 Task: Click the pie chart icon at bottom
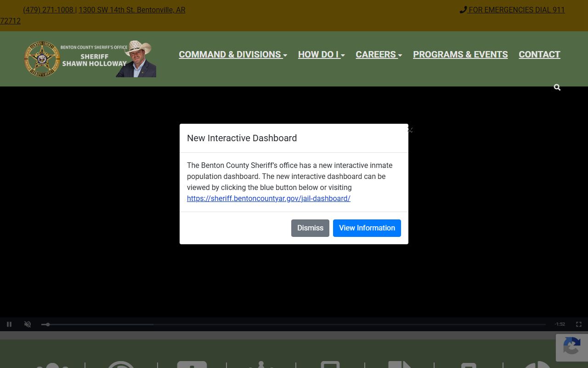(537, 365)
